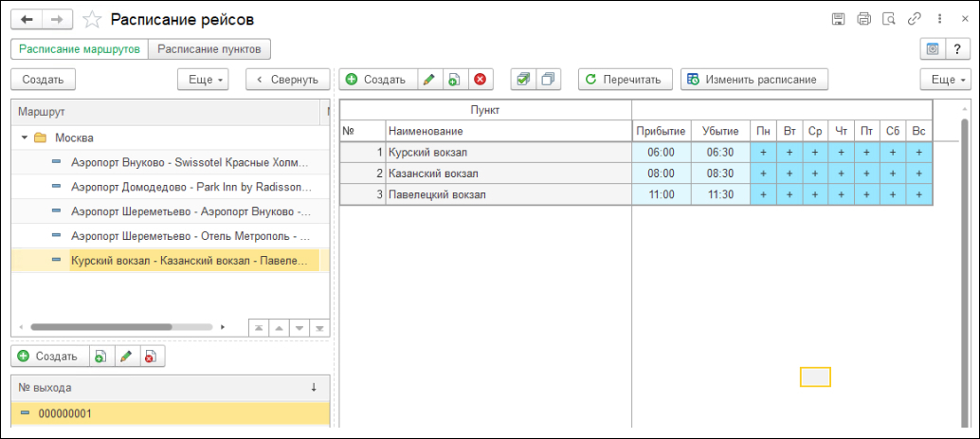The height and width of the screenshot is (439, 980).
Task: Collapse the Москва folder tree node
Action: click(25, 137)
